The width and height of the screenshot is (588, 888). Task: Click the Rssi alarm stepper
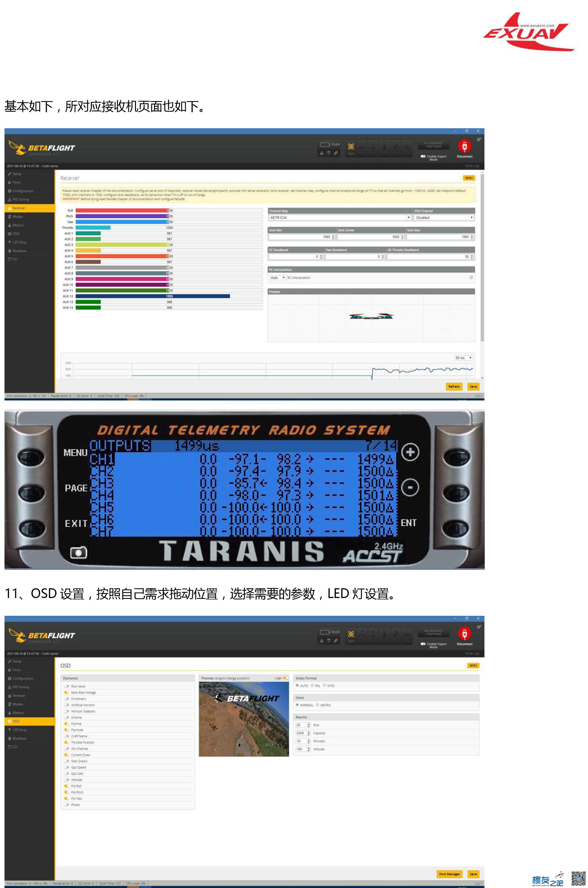tap(309, 725)
